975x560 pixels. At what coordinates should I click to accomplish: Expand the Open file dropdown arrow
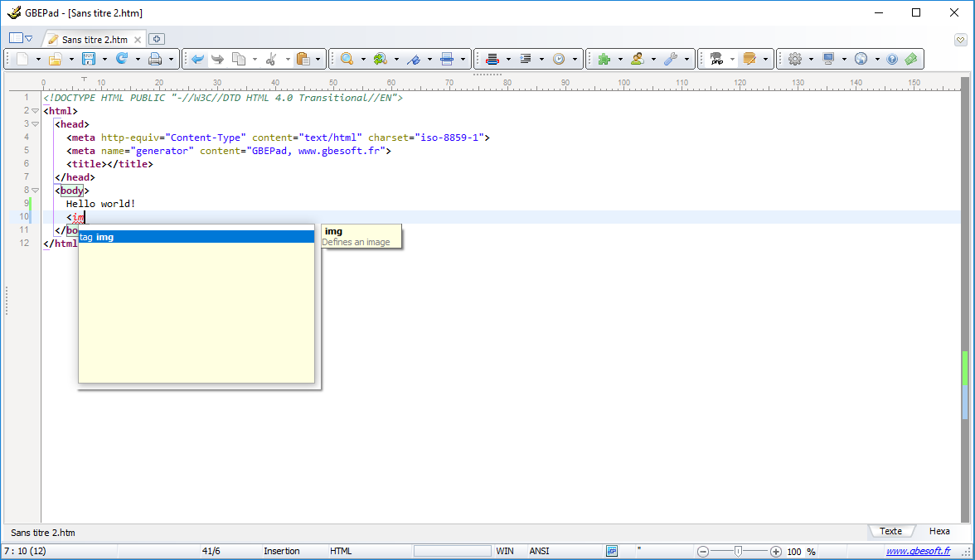tap(71, 60)
